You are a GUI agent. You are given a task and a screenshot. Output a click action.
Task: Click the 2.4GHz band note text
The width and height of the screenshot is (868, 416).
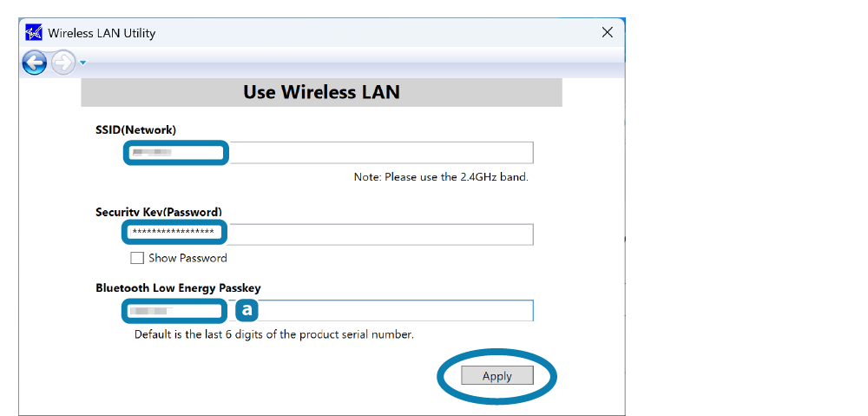[441, 177]
